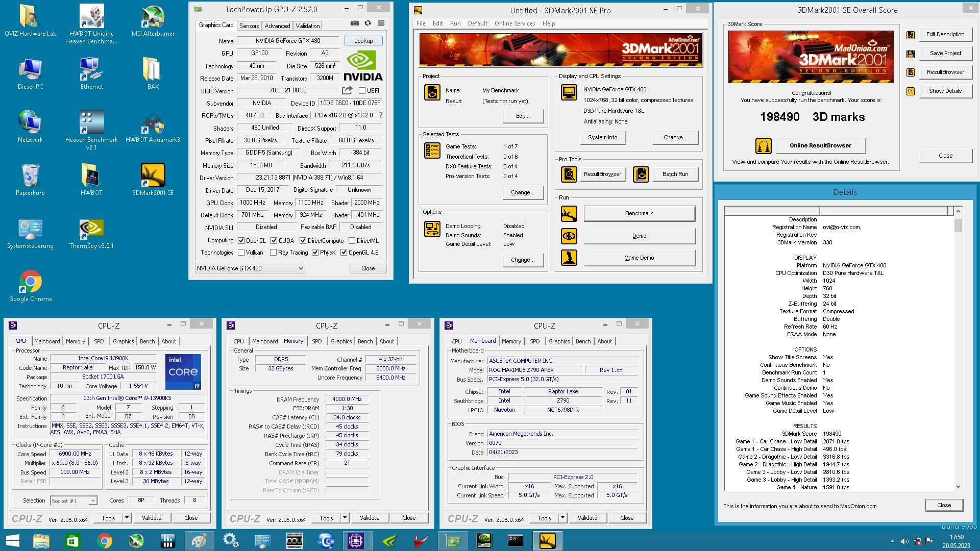Click the volume icon in system tray
This screenshot has height=551, width=980.
click(904, 541)
